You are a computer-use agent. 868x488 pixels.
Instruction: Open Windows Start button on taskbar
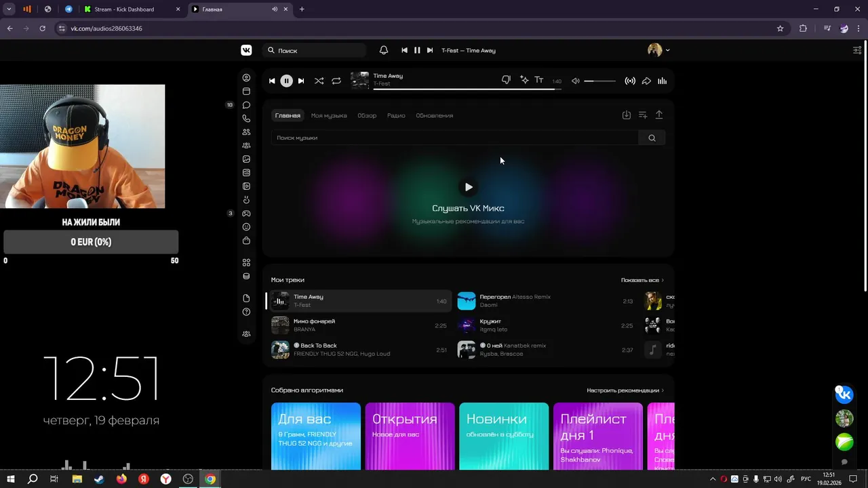tap(11, 479)
